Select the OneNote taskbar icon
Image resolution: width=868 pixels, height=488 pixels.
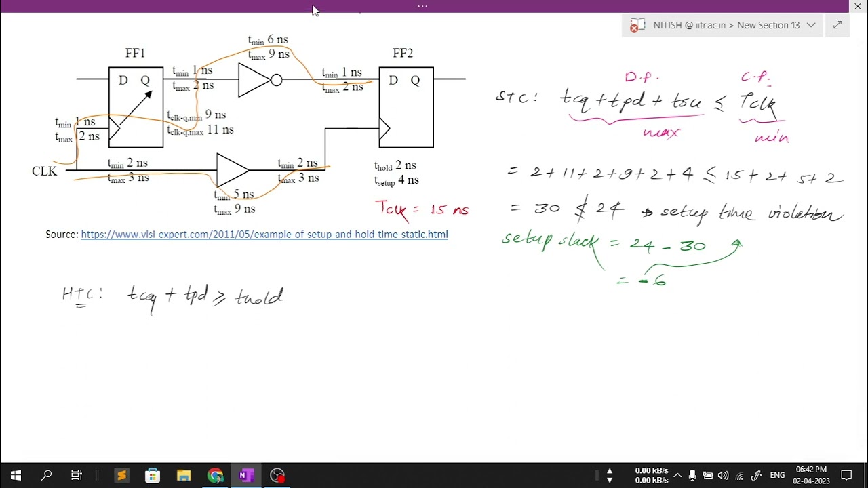pyautogui.click(x=246, y=475)
